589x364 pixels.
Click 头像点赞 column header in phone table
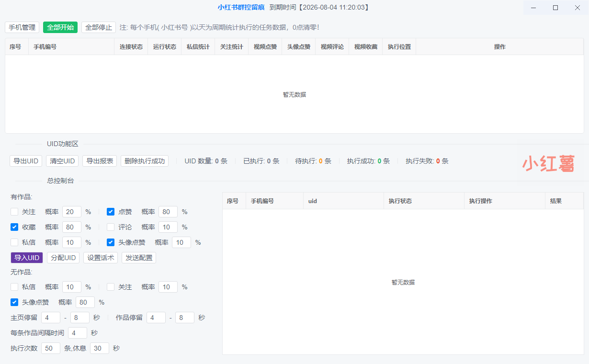click(299, 47)
